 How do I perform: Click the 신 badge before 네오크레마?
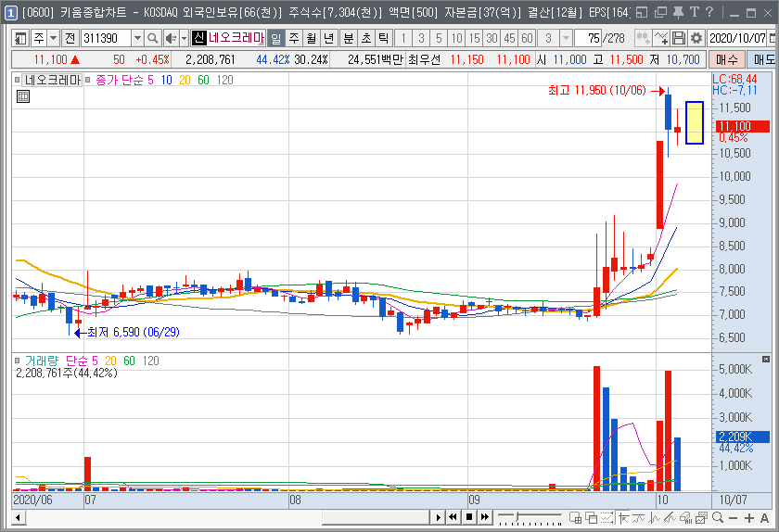(x=198, y=38)
